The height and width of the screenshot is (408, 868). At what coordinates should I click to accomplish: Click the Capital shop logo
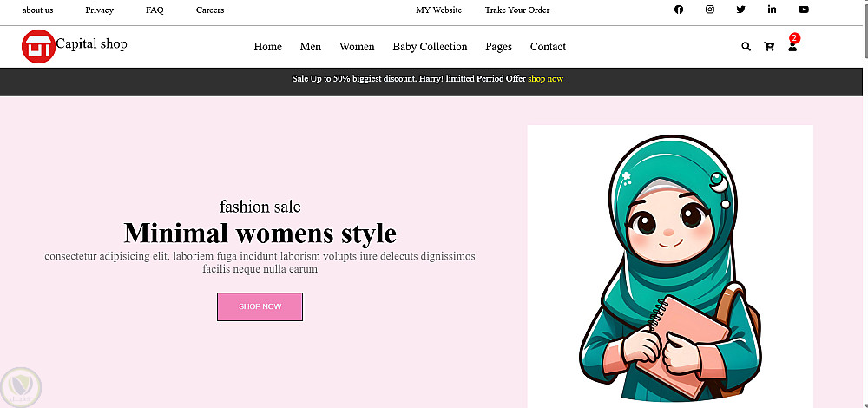tap(38, 46)
